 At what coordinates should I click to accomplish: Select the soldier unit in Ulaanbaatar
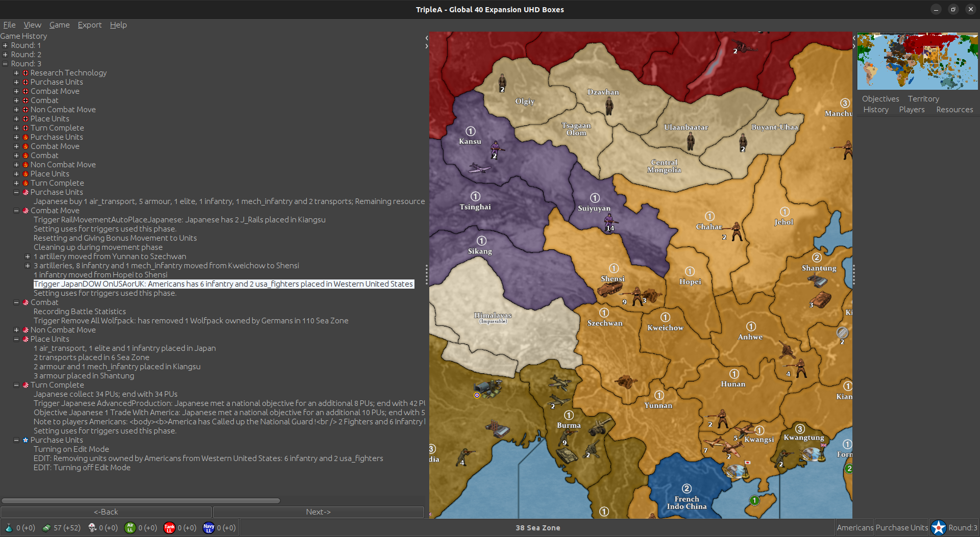[691, 141]
